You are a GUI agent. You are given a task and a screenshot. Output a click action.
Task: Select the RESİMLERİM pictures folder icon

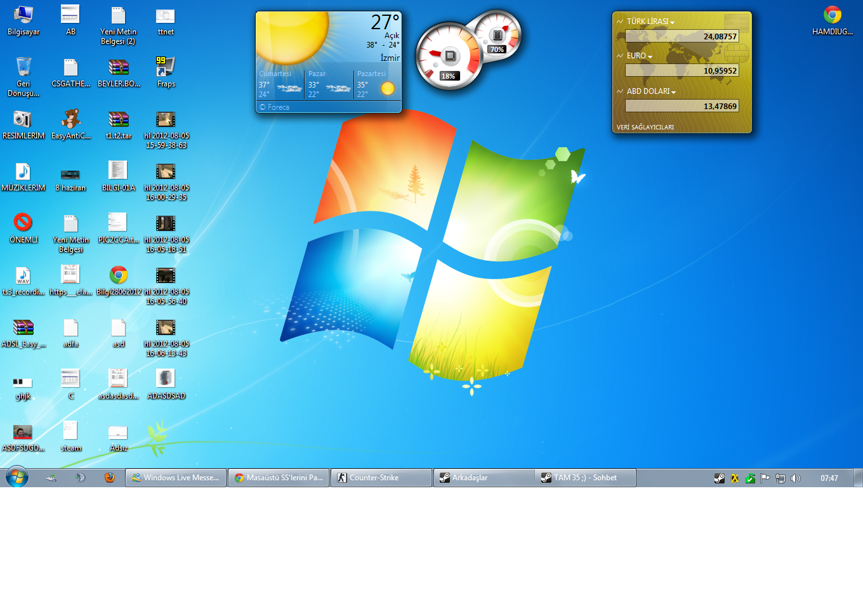pyautogui.click(x=23, y=124)
